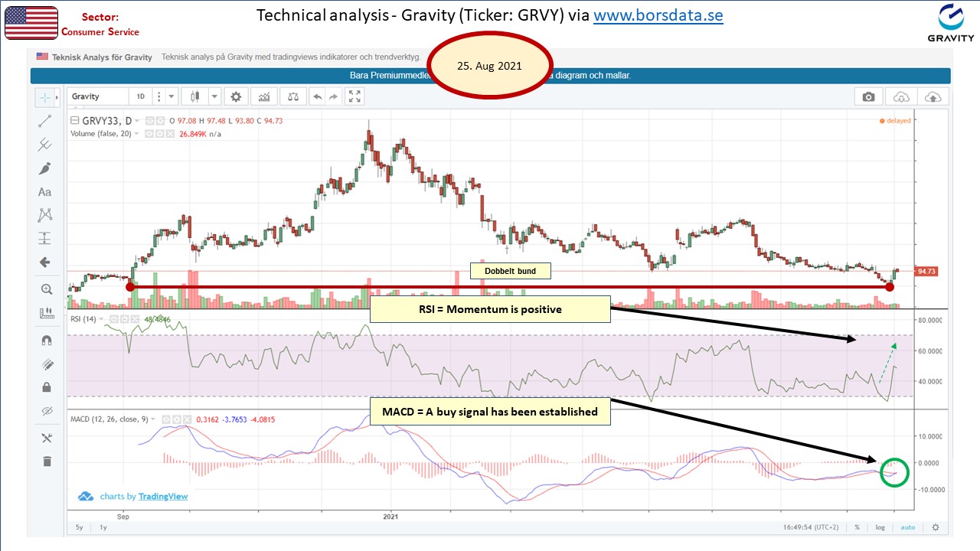
Task: Open settings gear of RSI indicator
Action: point(124,319)
